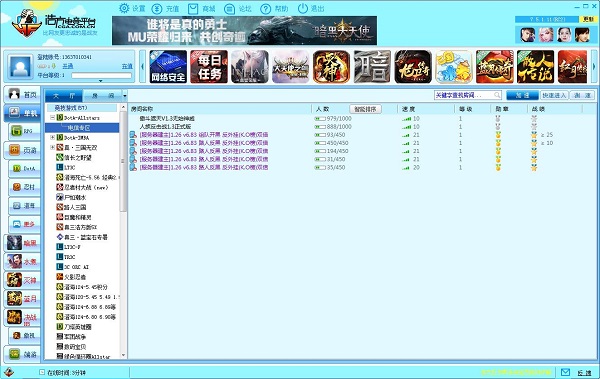600x379 pixels.
Task: Open the 暗 game tile in carousel
Action: (x=372, y=67)
